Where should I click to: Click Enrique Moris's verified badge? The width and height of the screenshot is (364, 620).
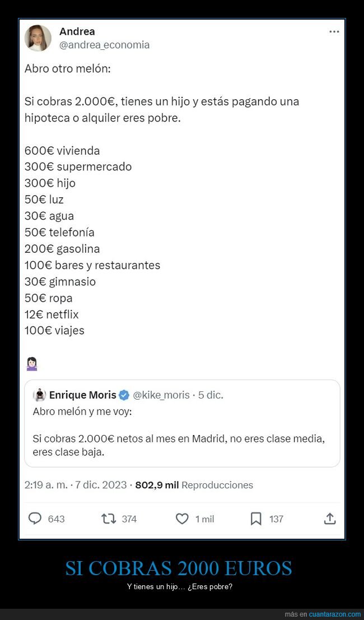point(124,395)
